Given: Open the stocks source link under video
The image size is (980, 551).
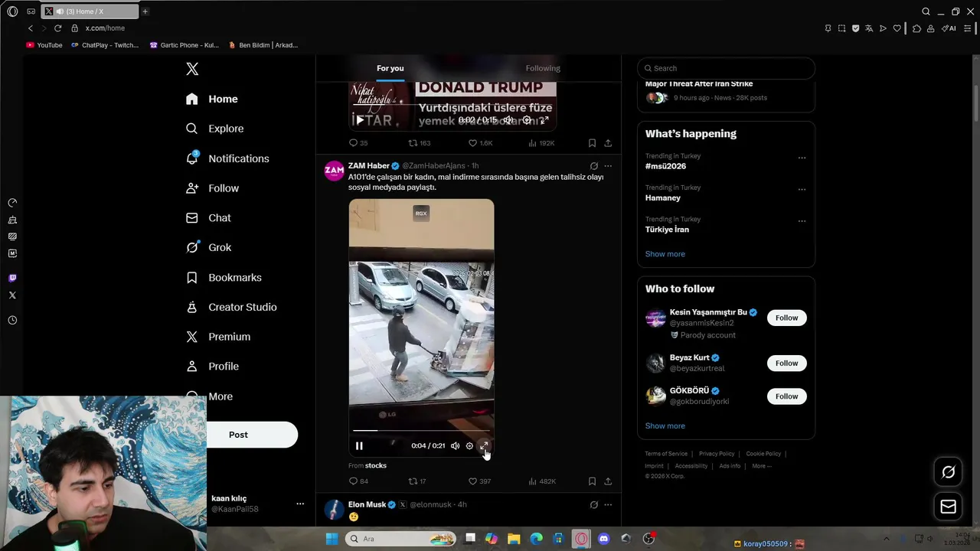Looking at the screenshot, I should [375, 465].
